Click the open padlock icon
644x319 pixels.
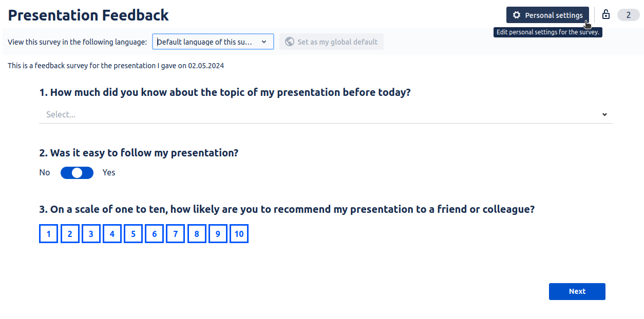tap(606, 15)
